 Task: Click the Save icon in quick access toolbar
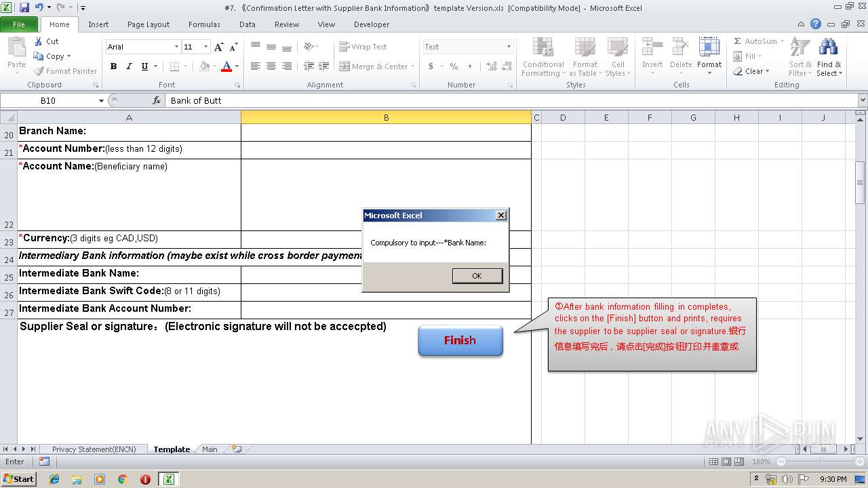click(24, 7)
